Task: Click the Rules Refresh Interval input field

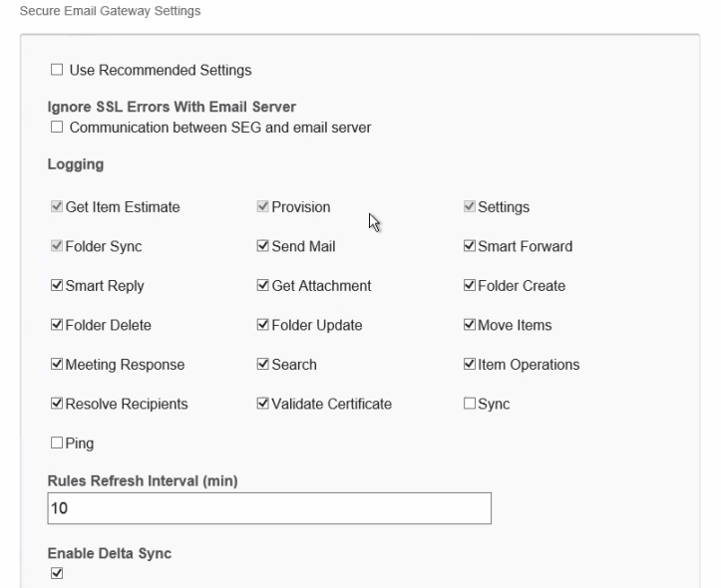Action: click(x=269, y=508)
